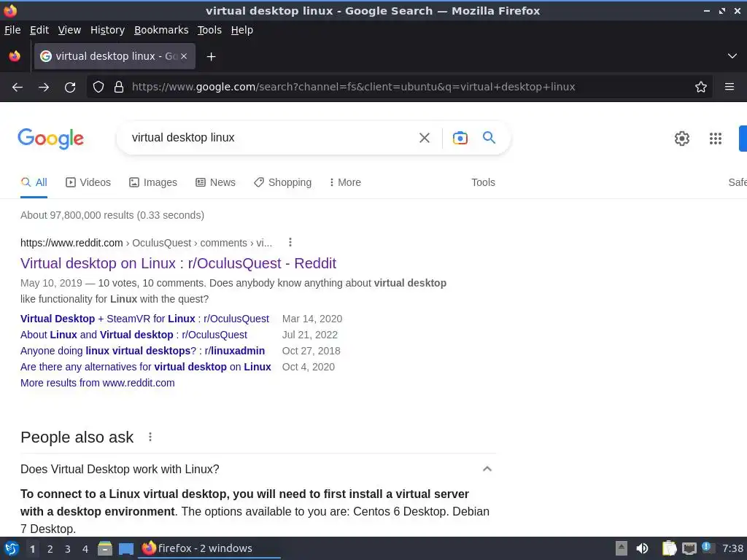Open People also ask options dots
The image size is (747, 560).
pyautogui.click(x=150, y=437)
